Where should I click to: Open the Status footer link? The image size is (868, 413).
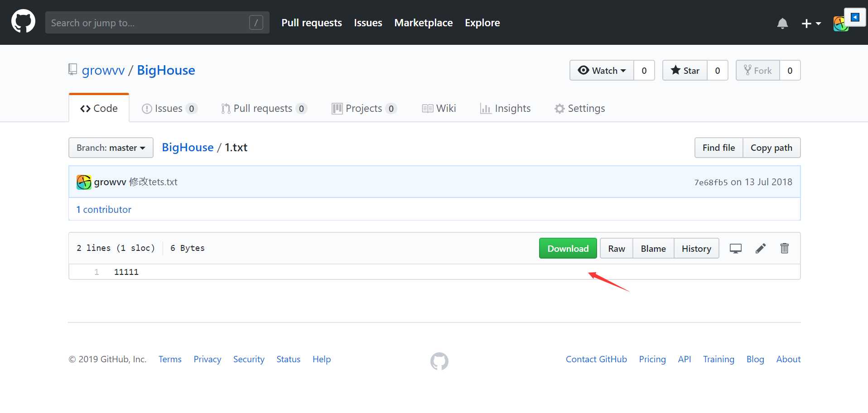(289, 359)
